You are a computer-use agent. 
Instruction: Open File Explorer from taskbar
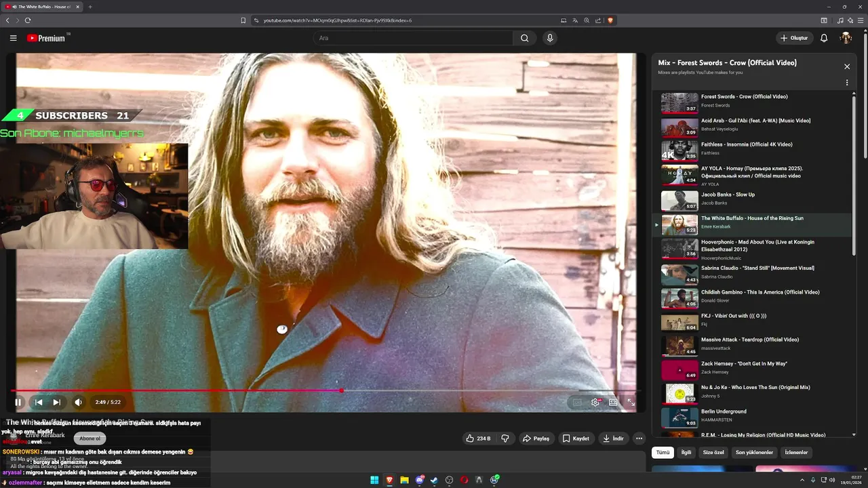click(x=404, y=480)
